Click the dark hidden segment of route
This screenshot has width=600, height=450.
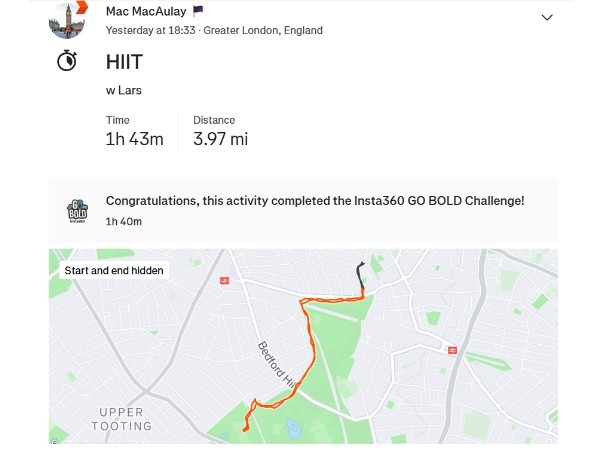point(360,276)
